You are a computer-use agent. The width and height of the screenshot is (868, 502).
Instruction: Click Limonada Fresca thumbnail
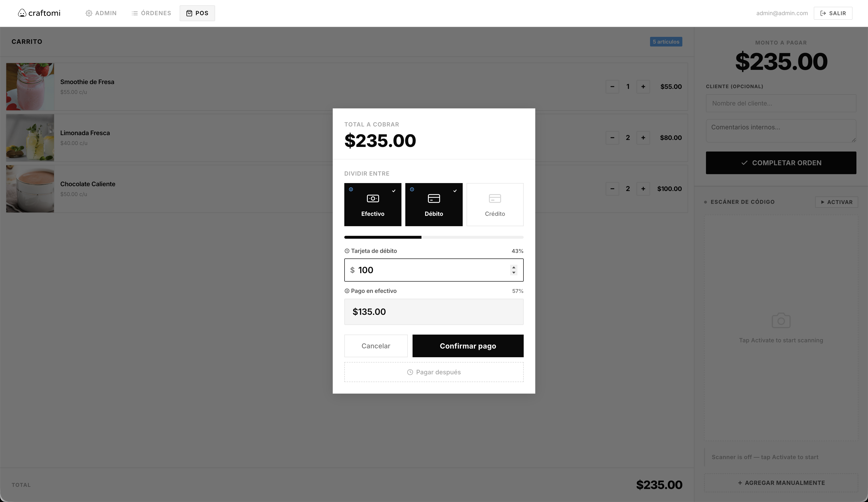pyautogui.click(x=30, y=138)
